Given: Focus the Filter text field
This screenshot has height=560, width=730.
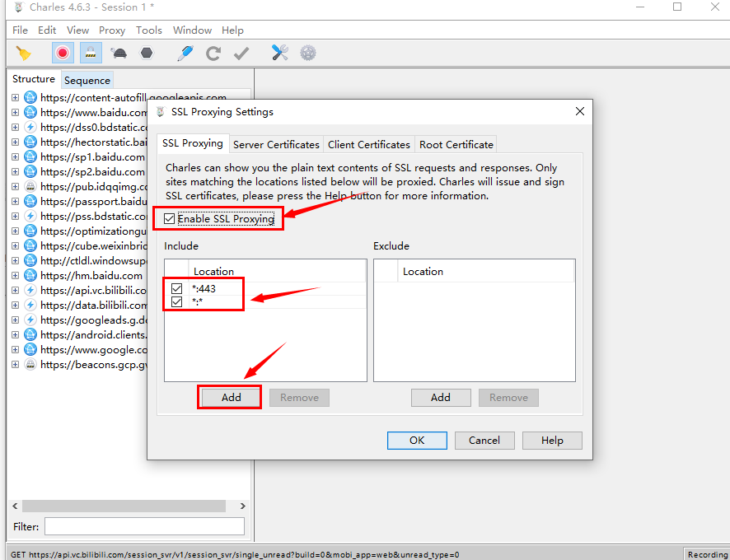Looking at the screenshot, I should 144,526.
